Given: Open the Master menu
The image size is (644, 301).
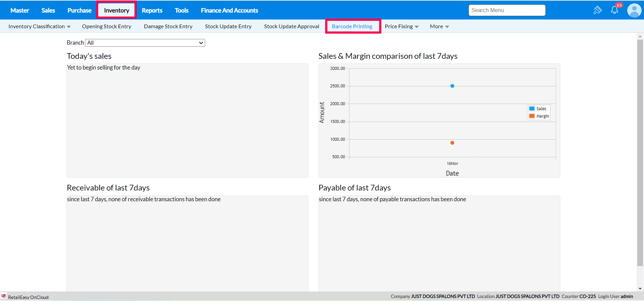Looking at the screenshot, I should tap(20, 10).
